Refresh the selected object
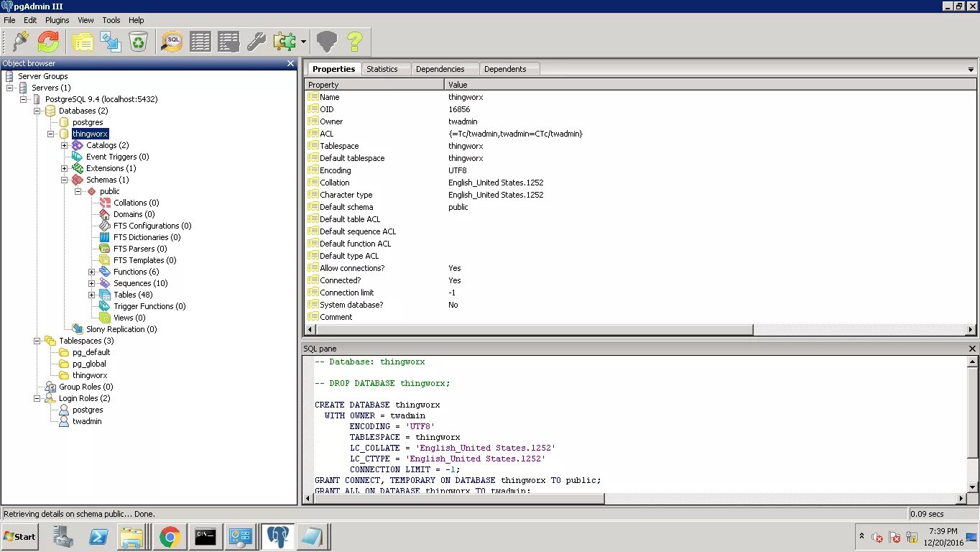Screen dimensions: 980x552 49,42
